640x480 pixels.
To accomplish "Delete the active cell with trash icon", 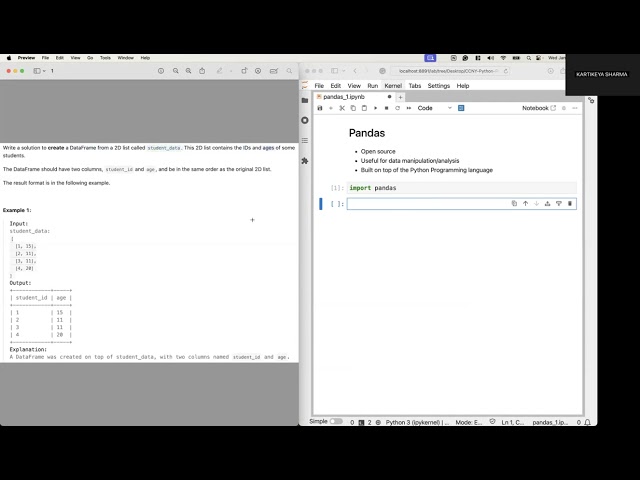I will [x=570, y=203].
